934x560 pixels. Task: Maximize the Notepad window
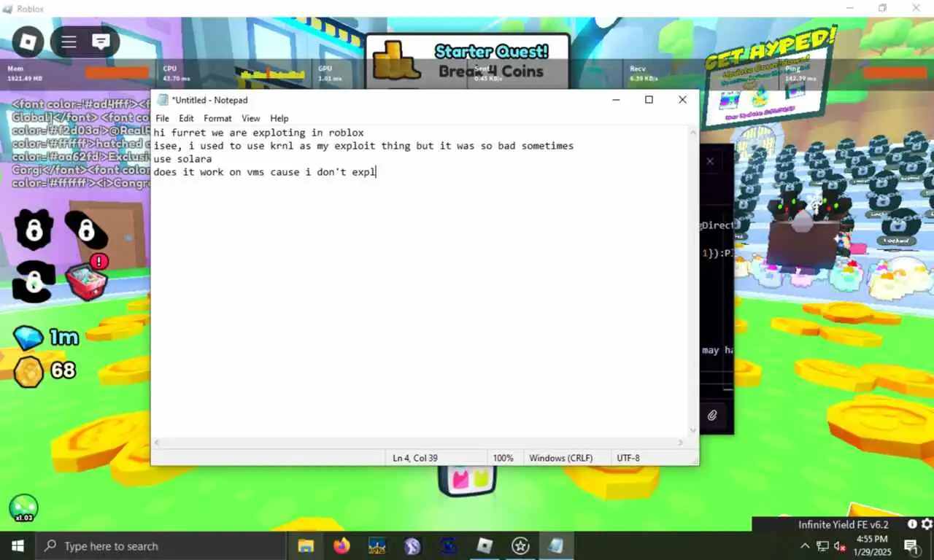(x=649, y=100)
